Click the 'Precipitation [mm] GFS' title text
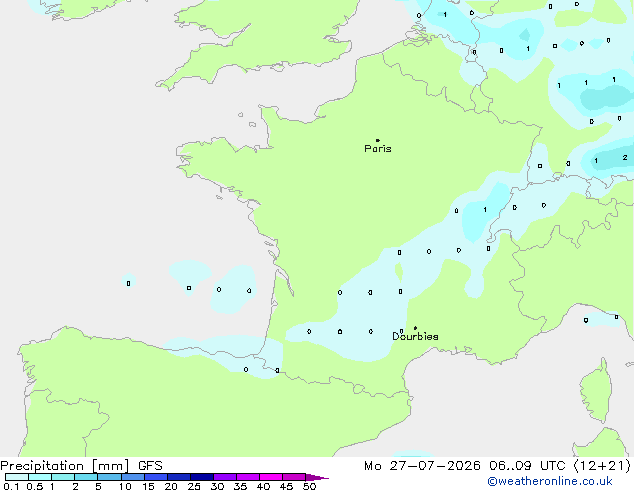Screen dimensions: 634x490 coord(81,466)
